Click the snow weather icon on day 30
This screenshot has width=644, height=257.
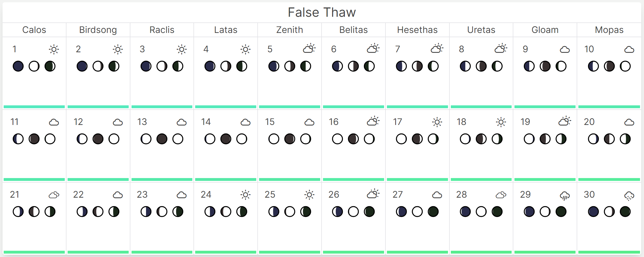629,195
